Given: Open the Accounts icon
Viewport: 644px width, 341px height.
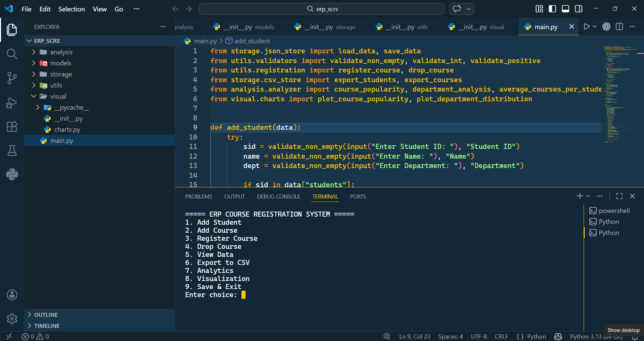Looking at the screenshot, I should coord(12,295).
